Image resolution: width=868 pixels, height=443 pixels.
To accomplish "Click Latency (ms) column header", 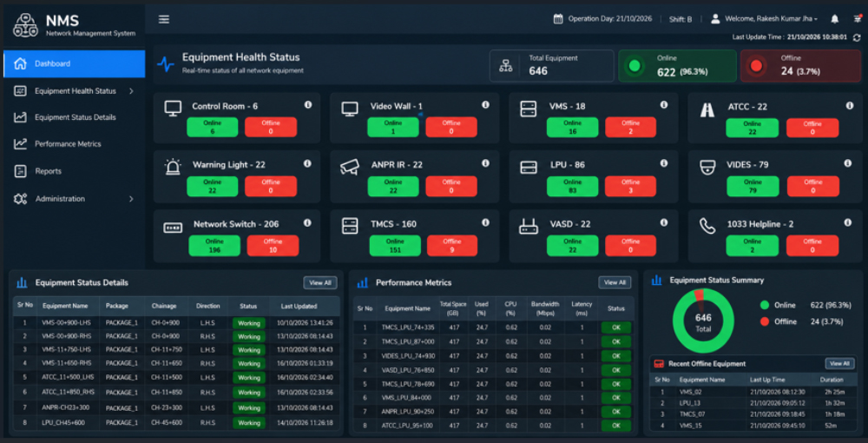I will tap(582, 308).
